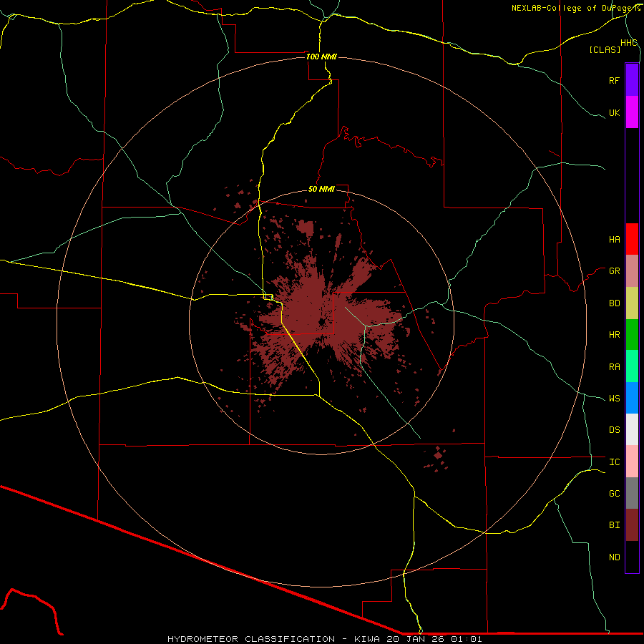Click the BI legend label
The height and width of the screenshot is (644, 644).
tap(614, 525)
